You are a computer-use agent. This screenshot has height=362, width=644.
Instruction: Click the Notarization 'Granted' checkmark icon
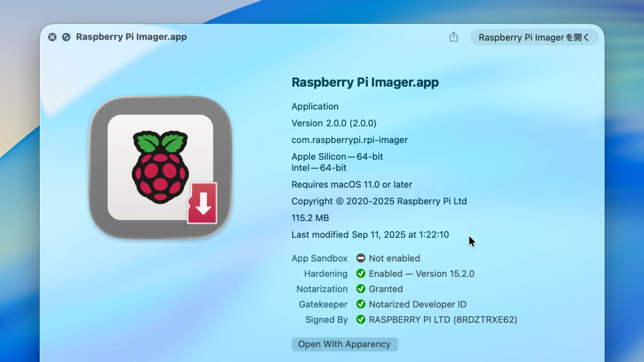[x=361, y=289]
